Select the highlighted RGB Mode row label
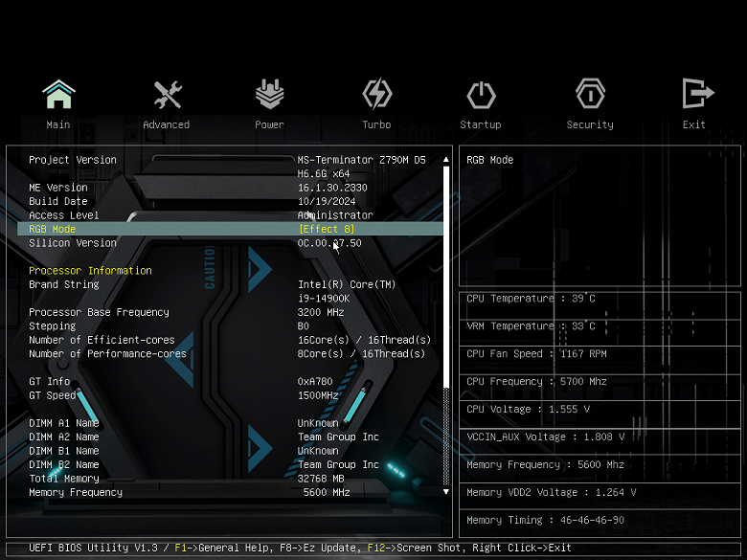Viewport: 747px width, 560px height. (x=53, y=229)
